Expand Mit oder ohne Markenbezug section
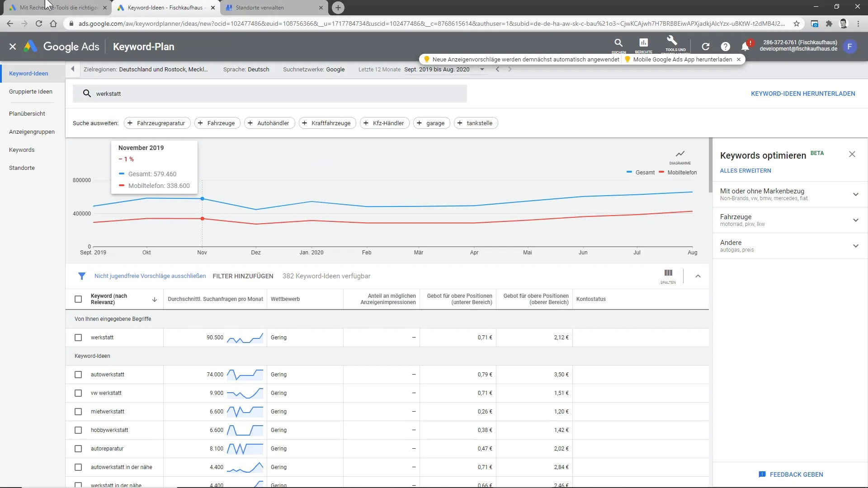The width and height of the screenshot is (868, 488). pyautogui.click(x=855, y=194)
